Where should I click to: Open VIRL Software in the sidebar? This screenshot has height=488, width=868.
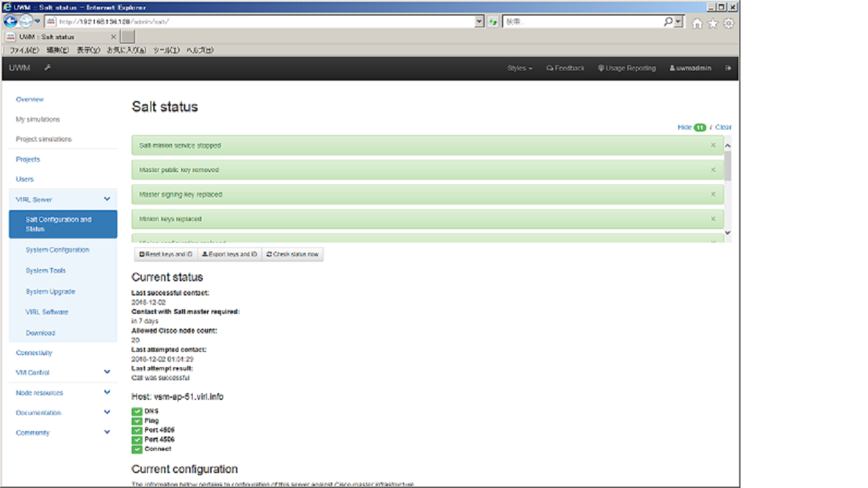click(47, 312)
